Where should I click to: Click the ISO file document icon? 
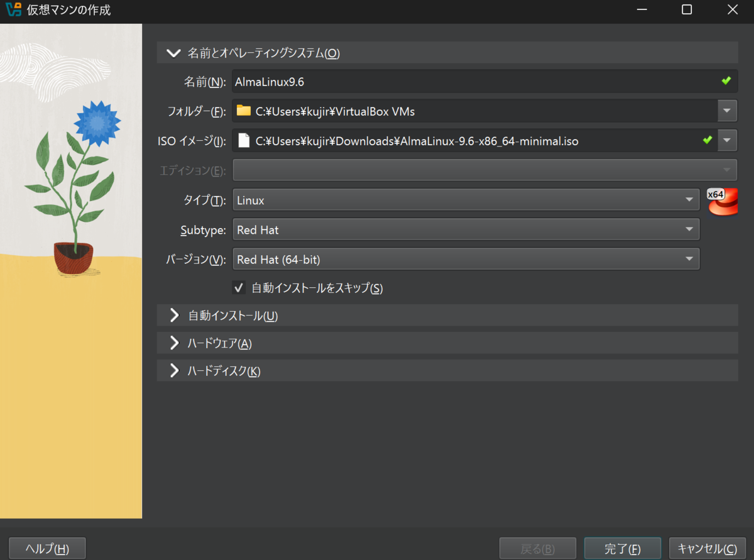pos(244,141)
